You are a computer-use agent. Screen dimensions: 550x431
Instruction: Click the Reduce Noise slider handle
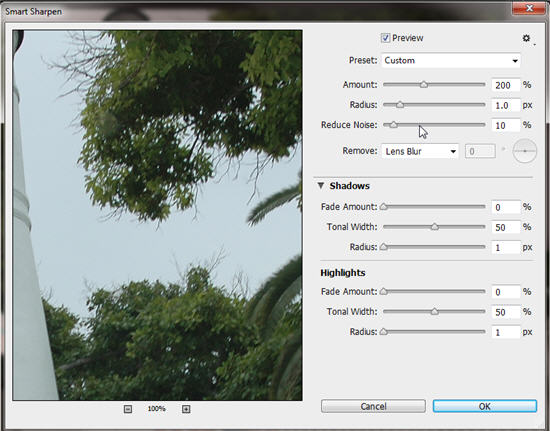[394, 124]
